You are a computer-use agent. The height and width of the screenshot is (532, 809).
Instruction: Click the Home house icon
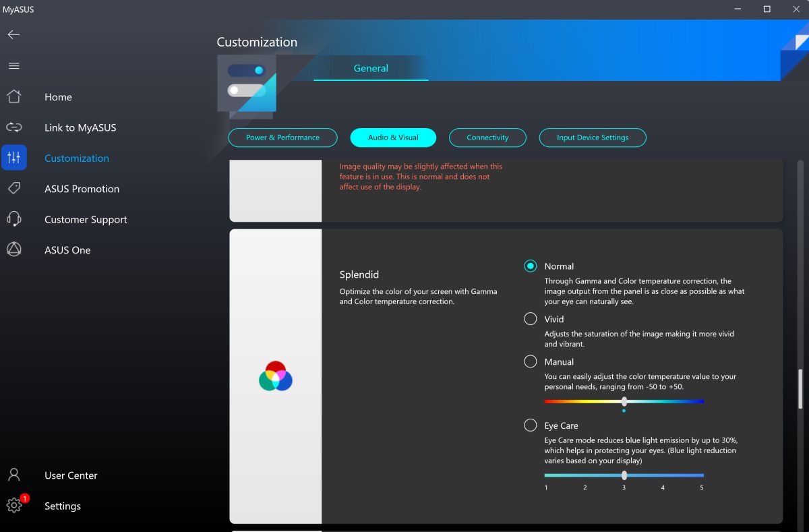click(x=13, y=96)
